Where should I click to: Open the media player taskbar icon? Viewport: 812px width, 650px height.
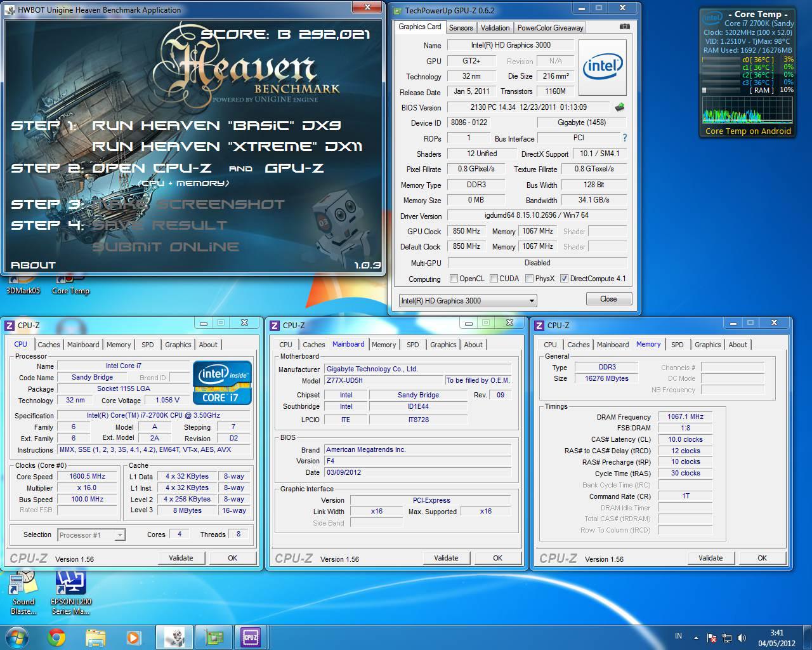133,637
